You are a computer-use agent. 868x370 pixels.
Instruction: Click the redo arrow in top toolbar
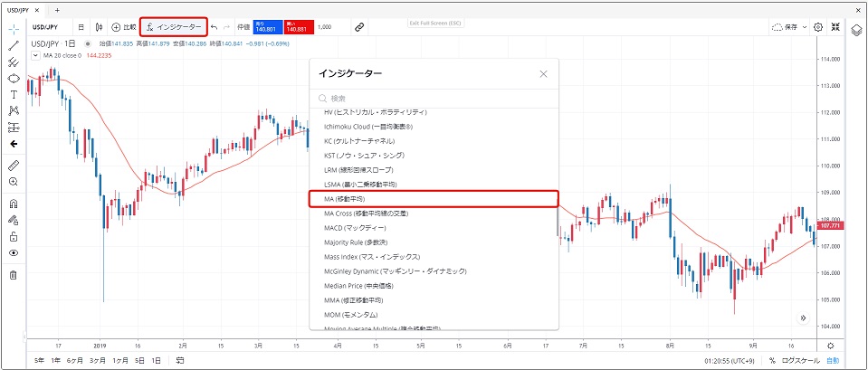tap(226, 26)
